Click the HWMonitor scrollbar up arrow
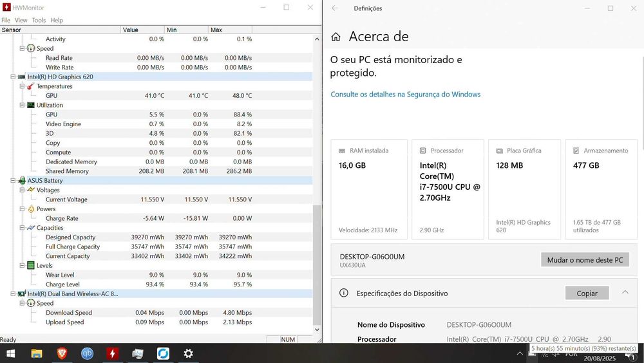 click(317, 39)
